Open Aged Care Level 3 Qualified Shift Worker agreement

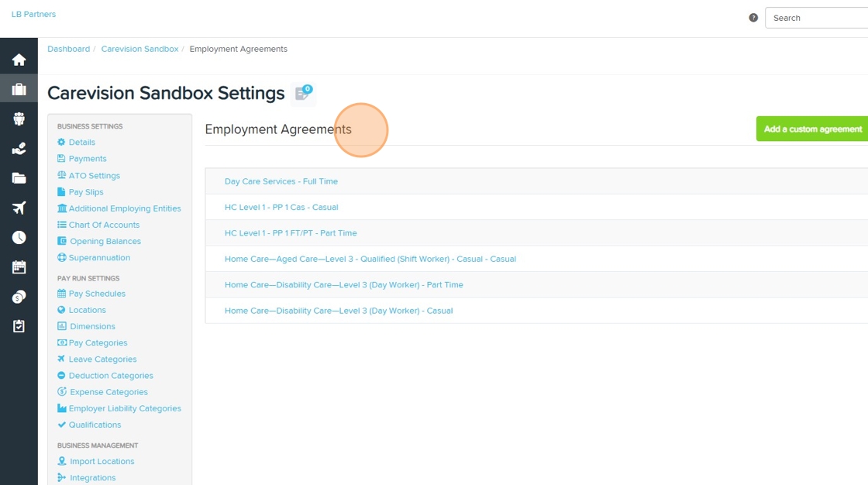[370, 259]
